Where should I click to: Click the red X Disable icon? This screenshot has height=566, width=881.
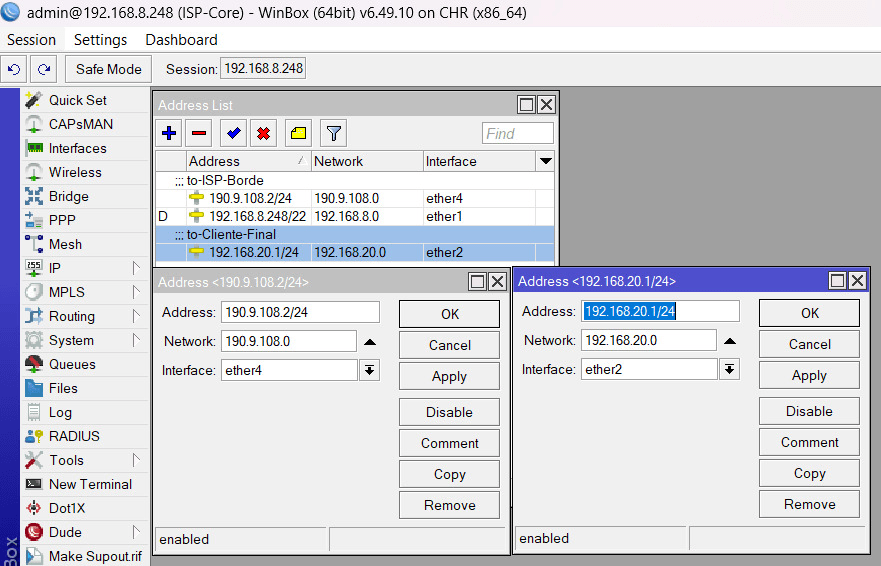264,133
